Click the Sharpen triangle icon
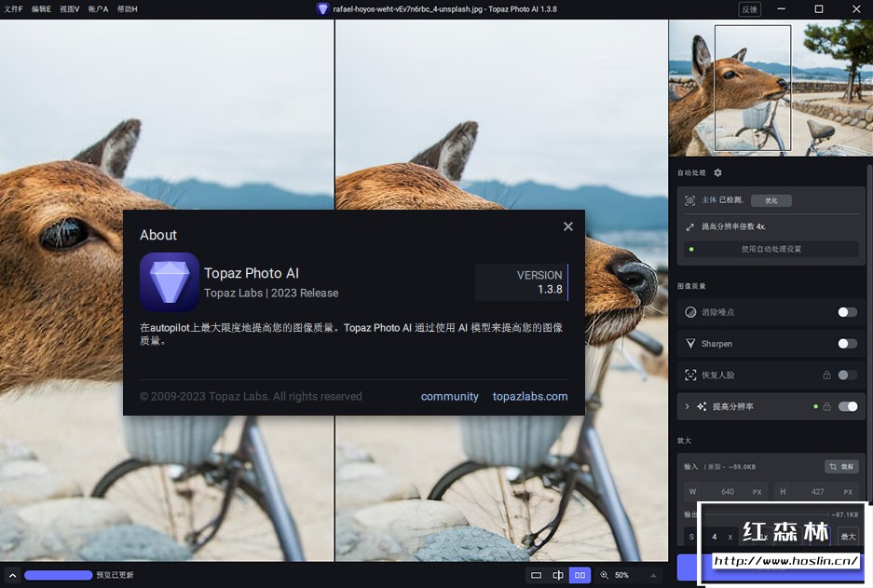 (690, 344)
